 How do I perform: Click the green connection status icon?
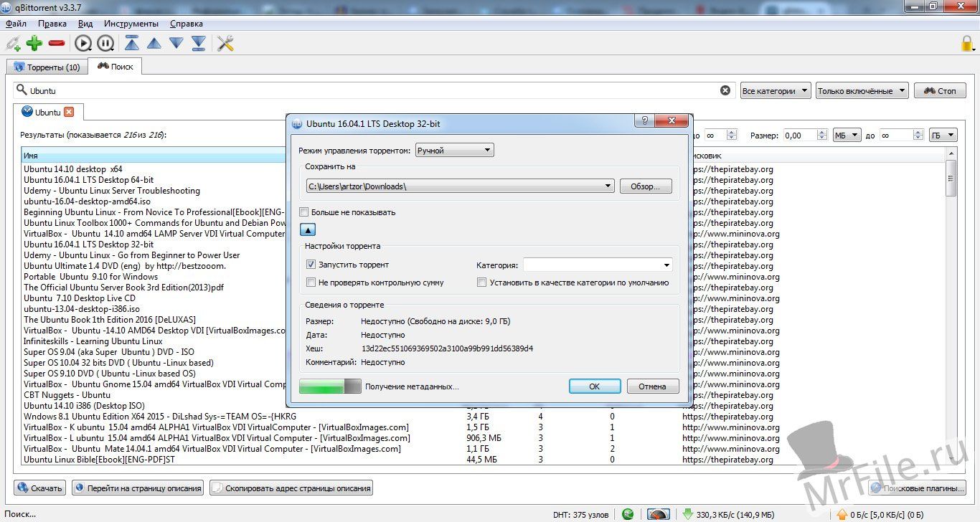click(x=628, y=514)
